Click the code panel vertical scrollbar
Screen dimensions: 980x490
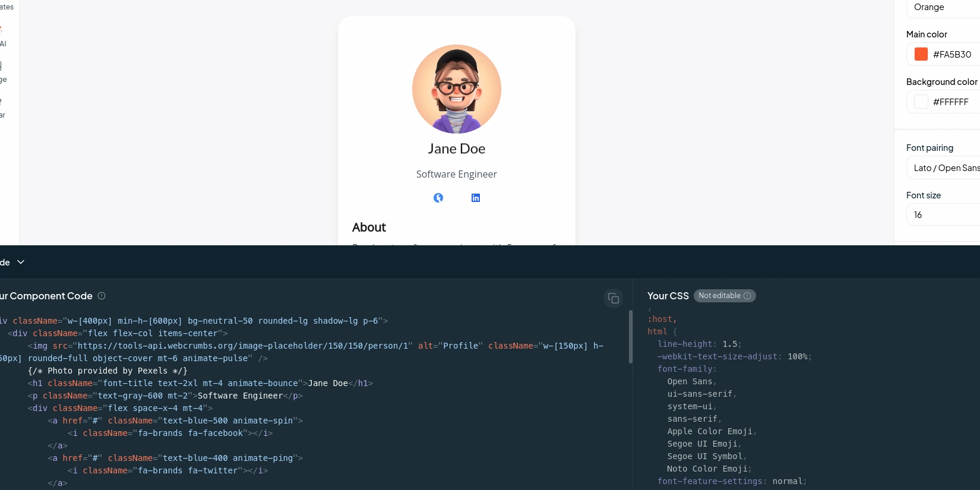tap(630, 337)
